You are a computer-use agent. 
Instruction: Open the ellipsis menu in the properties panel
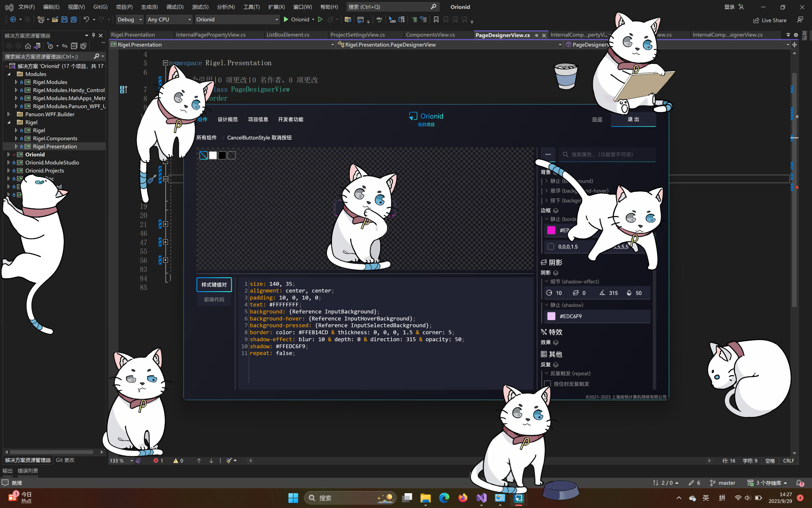(x=548, y=155)
